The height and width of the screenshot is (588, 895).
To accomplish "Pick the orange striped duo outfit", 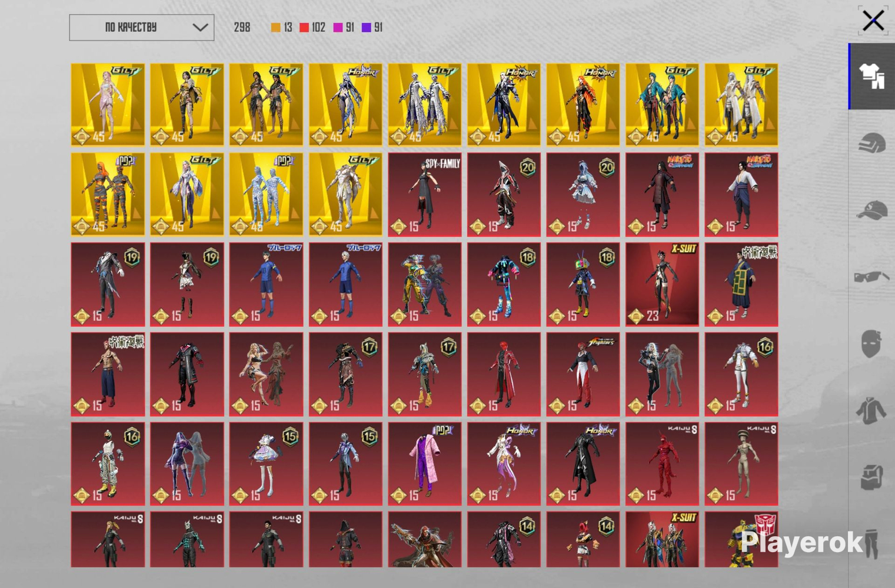I will pyautogui.click(x=108, y=195).
